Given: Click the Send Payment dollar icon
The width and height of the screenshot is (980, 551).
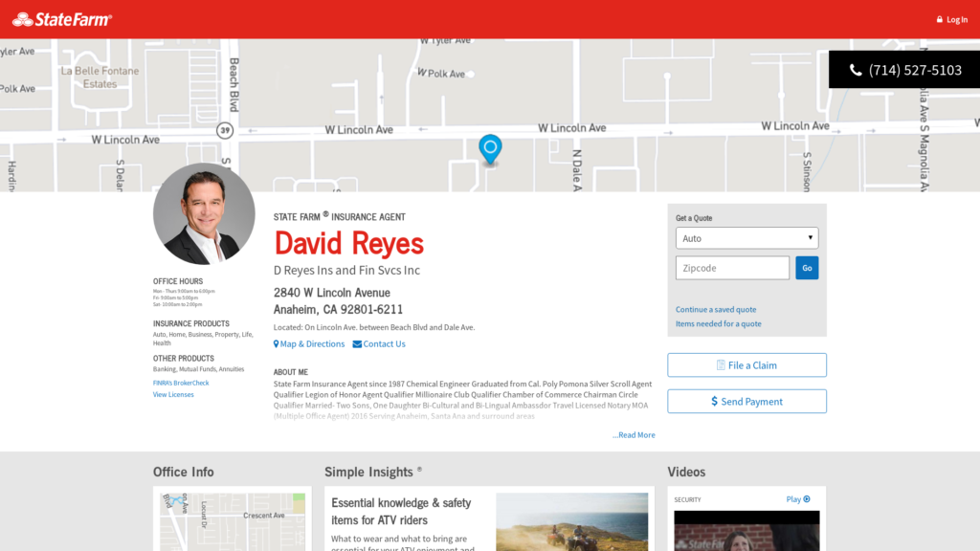Looking at the screenshot, I should pos(714,402).
